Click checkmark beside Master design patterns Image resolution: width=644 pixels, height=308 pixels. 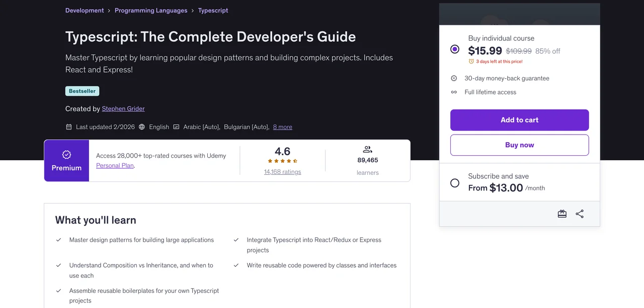tap(59, 240)
